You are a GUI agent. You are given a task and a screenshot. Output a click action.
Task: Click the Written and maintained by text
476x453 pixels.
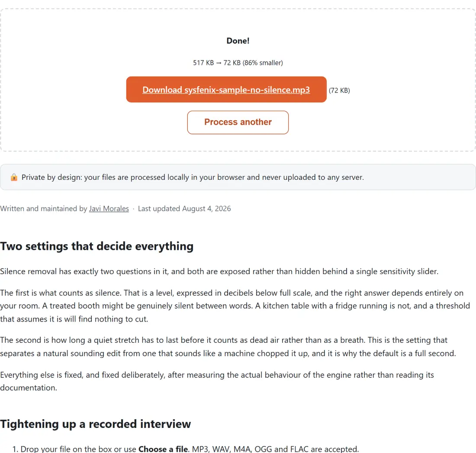tap(43, 209)
